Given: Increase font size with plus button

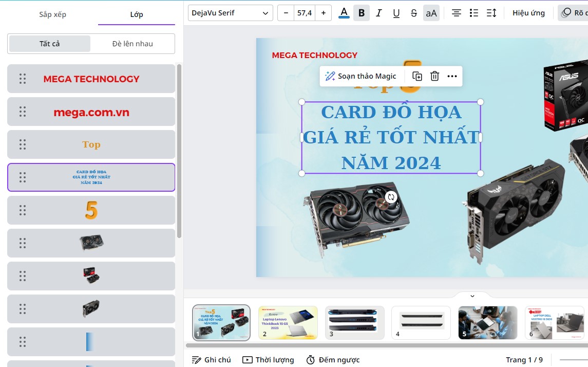Looking at the screenshot, I should [x=323, y=13].
